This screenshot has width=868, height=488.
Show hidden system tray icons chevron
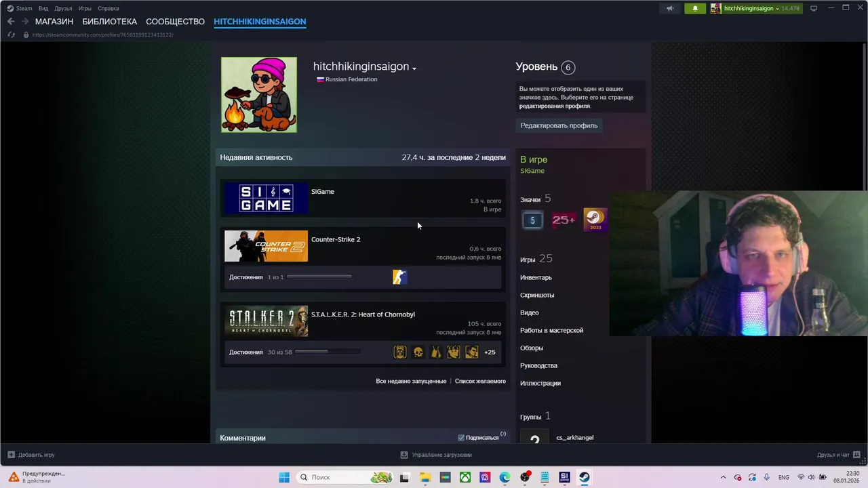coord(723,477)
